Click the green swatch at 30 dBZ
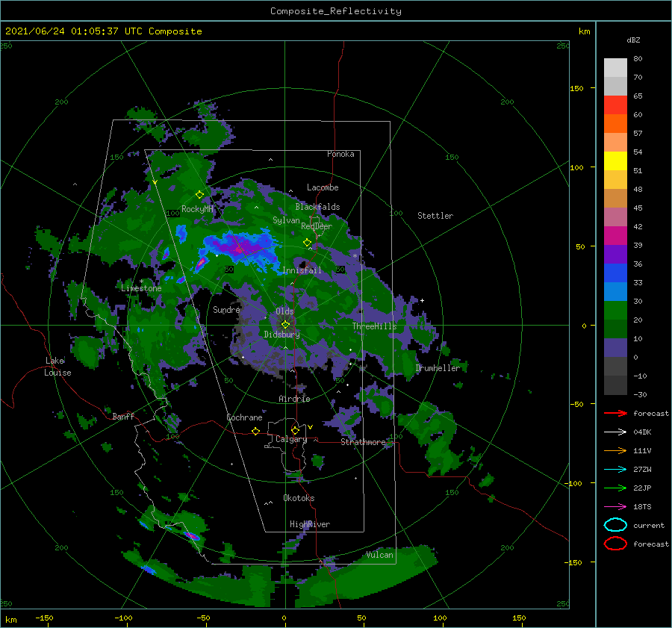This screenshot has width=672, height=628. click(615, 311)
